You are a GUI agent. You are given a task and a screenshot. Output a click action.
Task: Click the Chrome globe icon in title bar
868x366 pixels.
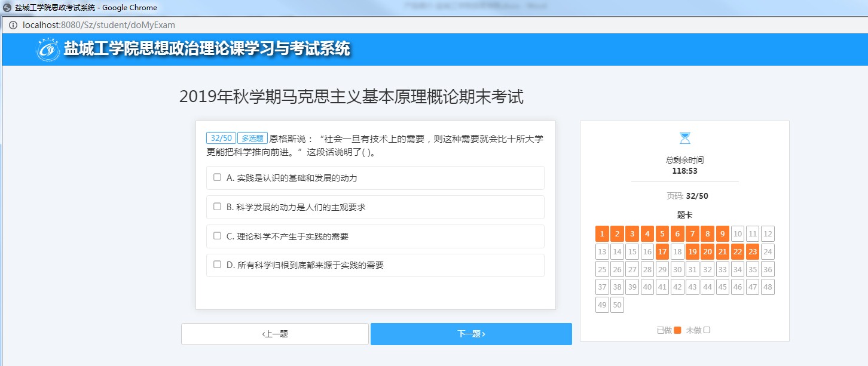coord(8,8)
